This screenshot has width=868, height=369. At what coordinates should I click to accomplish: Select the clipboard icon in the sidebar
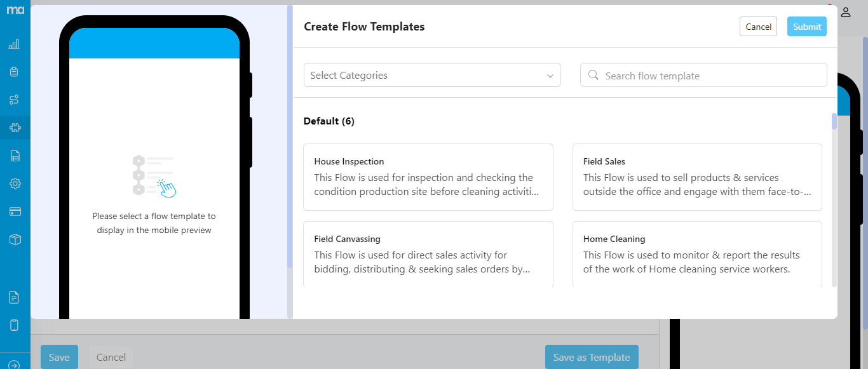click(14, 71)
